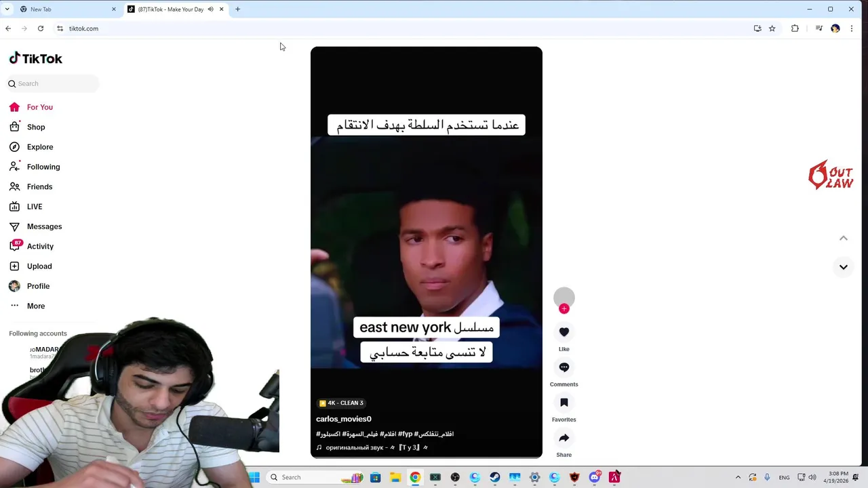Open OBS Studio from taskbar

pyautogui.click(x=455, y=477)
